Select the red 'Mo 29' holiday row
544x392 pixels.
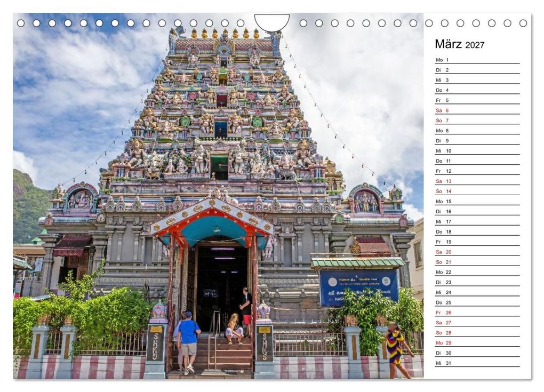477,343
